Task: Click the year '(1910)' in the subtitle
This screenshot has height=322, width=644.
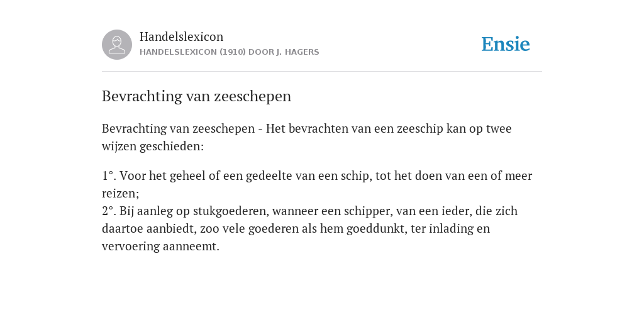Action: [232, 52]
